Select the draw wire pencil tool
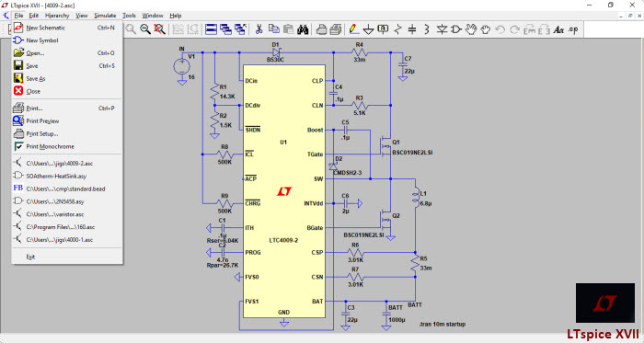The width and height of the screenshot is (644, 343). click(353, 29)
